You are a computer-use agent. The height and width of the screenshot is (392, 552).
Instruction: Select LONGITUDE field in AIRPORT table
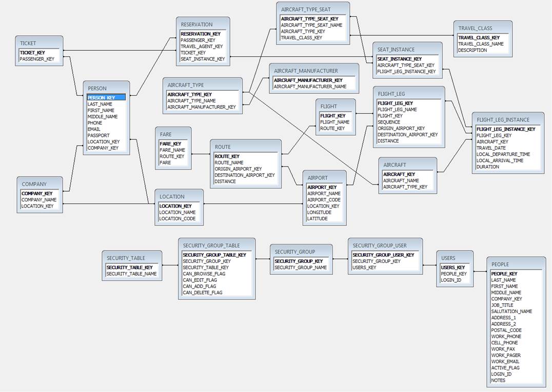pyautogui.click(x=319, y=212)
